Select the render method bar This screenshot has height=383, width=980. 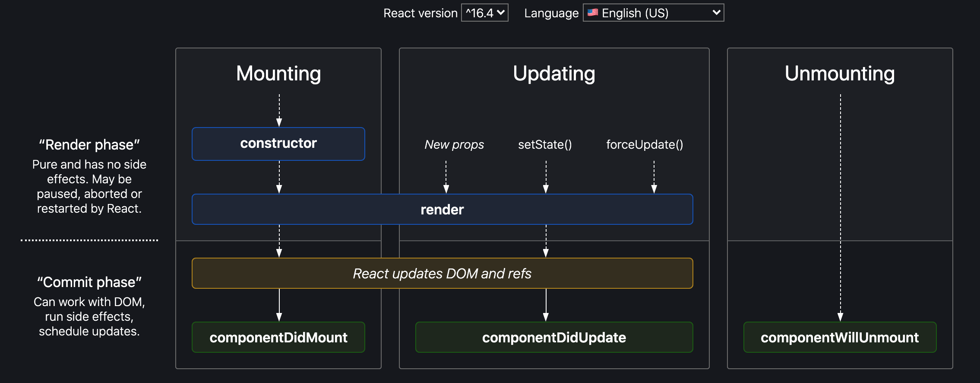pyautogui.click(x=442, y=210)
